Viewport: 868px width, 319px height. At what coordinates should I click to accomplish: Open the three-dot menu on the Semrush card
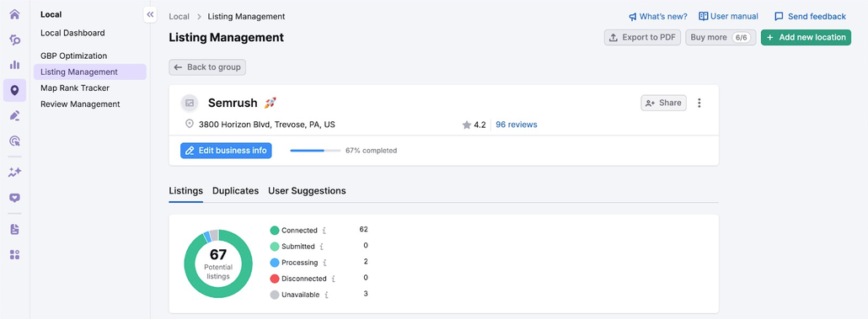click(x=699, y=103)
